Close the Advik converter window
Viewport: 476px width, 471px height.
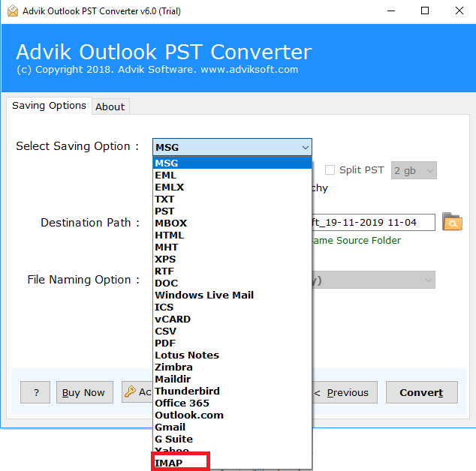459,11
